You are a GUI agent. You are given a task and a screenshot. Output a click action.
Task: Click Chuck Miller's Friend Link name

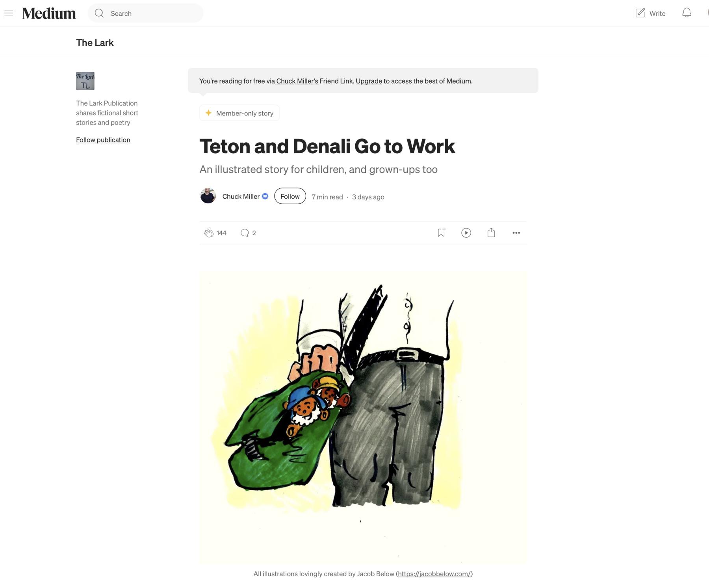(x=297, y=81)
